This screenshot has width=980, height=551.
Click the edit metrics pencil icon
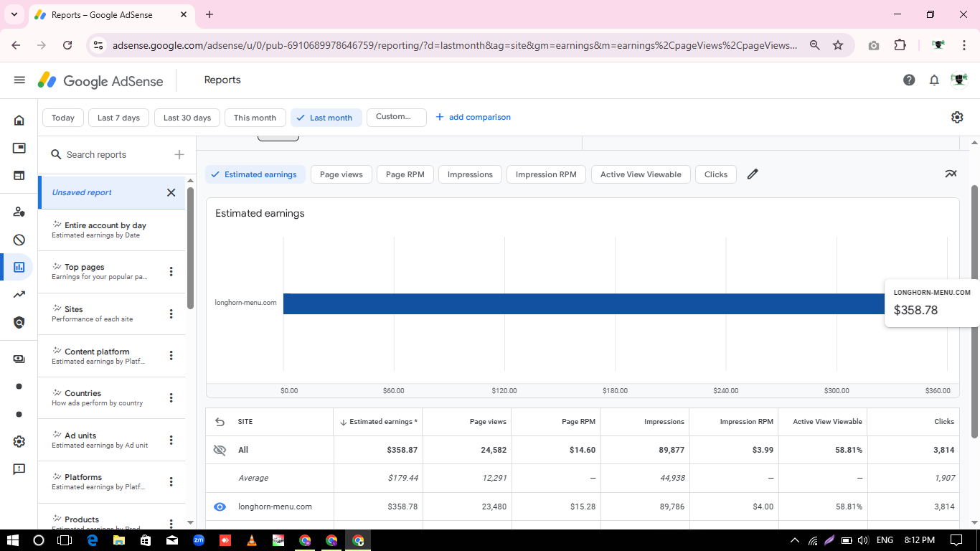coord(753,174)
